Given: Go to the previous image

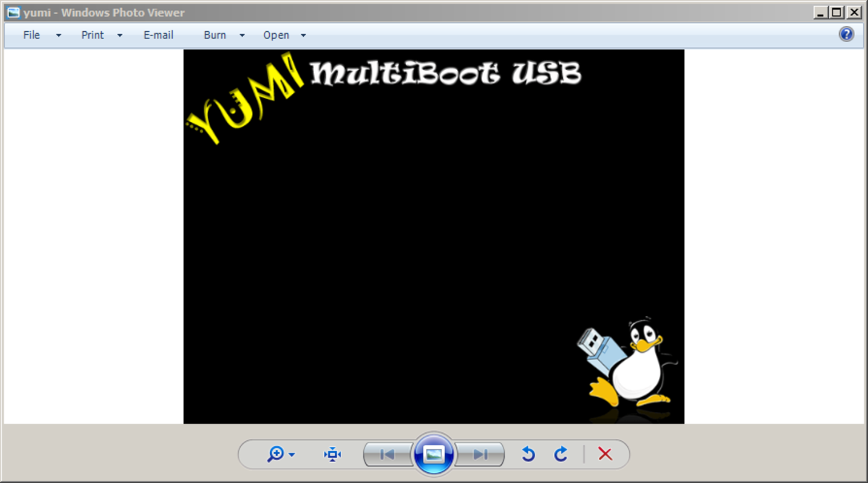Looking at the screenshot, I should pos(387,454).
